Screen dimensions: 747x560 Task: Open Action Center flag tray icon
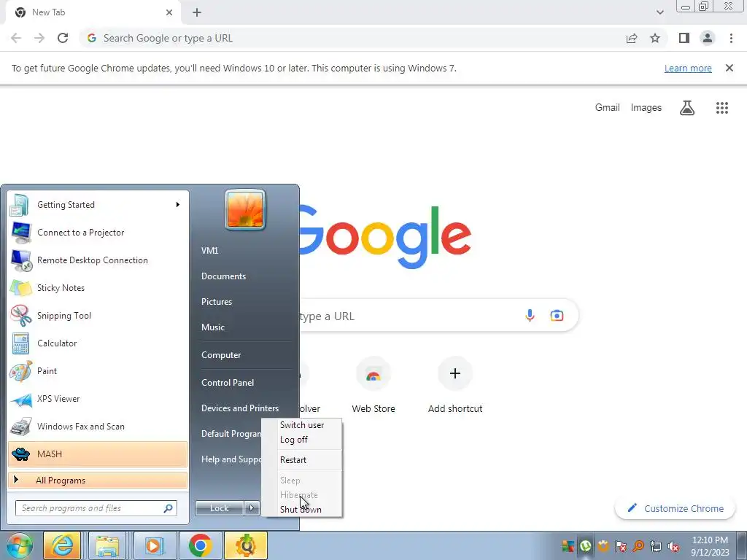click(621, 546)
